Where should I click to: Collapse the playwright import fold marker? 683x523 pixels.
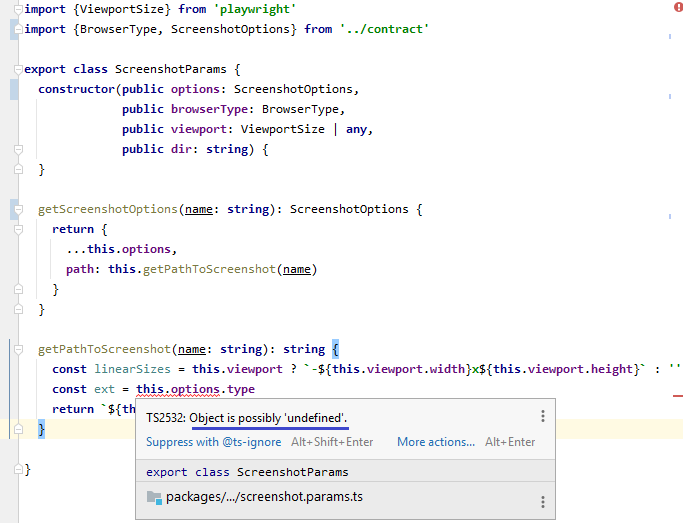click(x=18, y=10)
